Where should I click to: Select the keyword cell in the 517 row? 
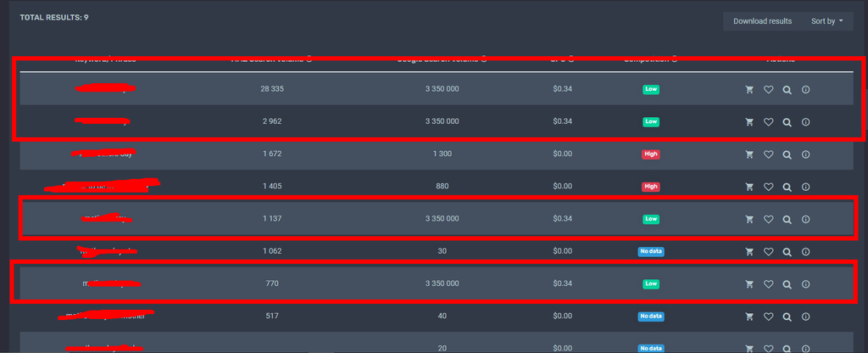105,317
